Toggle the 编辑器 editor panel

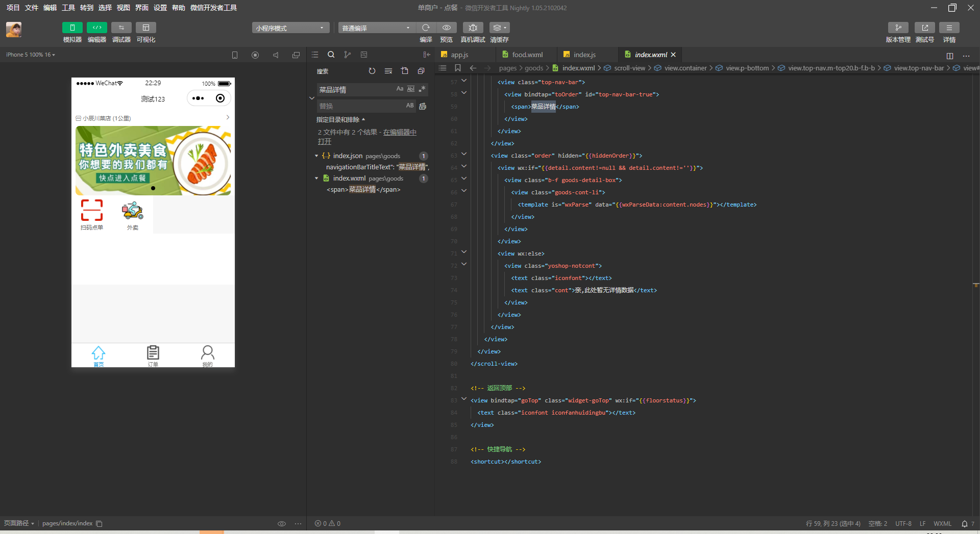click(96, 28)
